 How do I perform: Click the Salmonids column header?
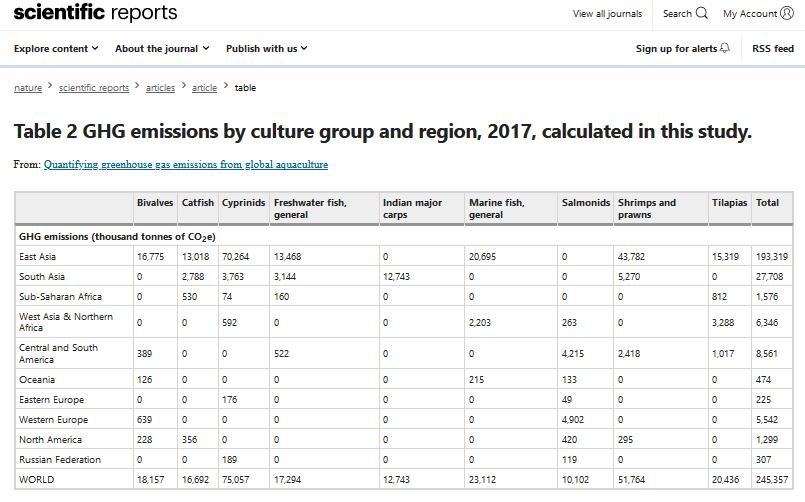pyautogui.click(x=585, y=203)
